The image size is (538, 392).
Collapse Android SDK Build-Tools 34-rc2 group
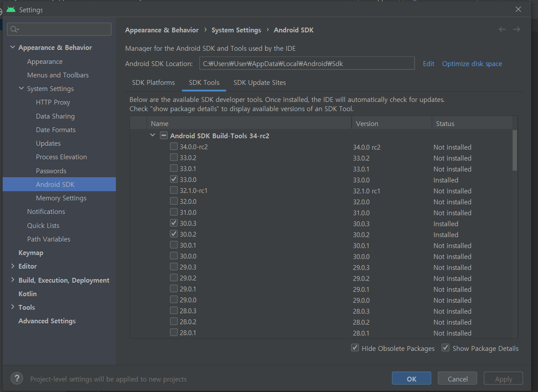click(x=152, y=135)
